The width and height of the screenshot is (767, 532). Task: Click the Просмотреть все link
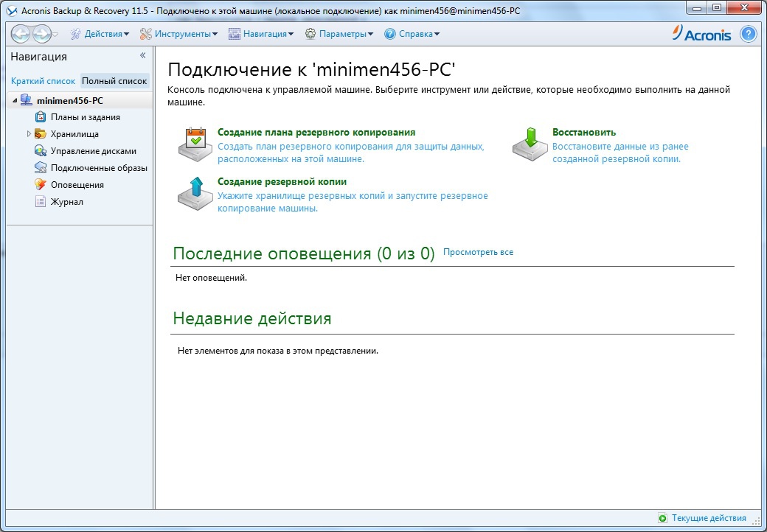pyautogui.click(x=478, y=252)
